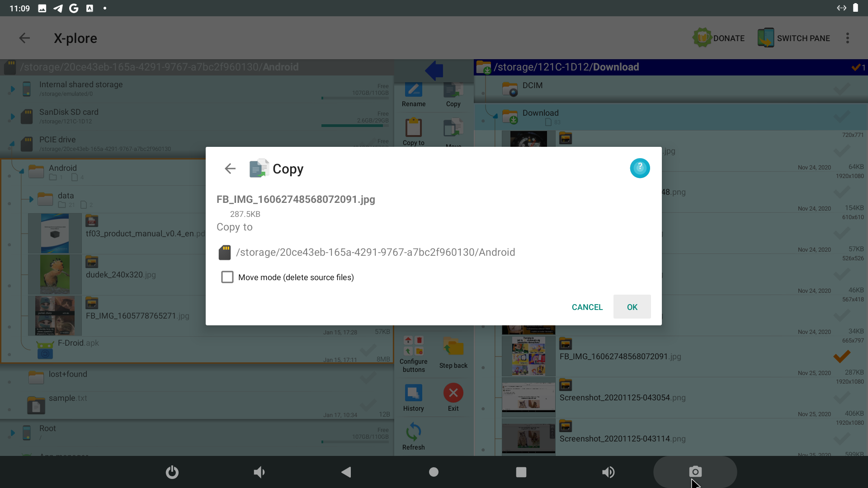Tap the screenshot camera icon
The image size is (868, 488).
click(695, 472)
